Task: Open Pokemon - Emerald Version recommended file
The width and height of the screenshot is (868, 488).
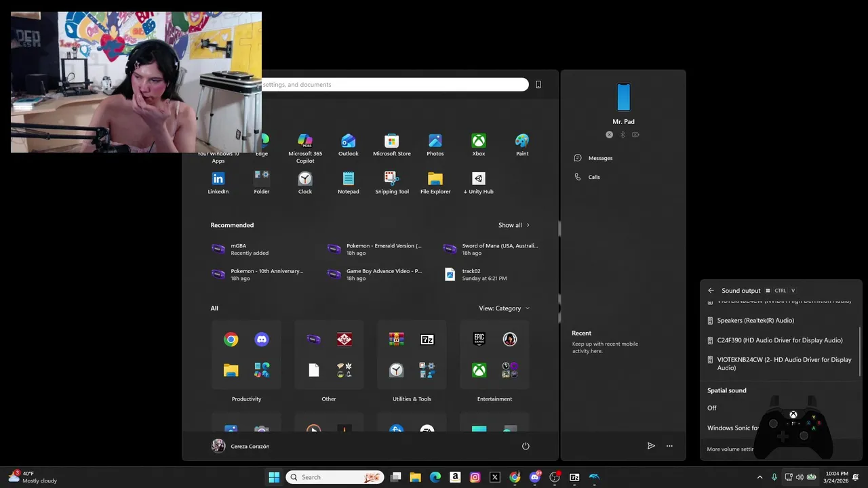Action: click(374, 249)
